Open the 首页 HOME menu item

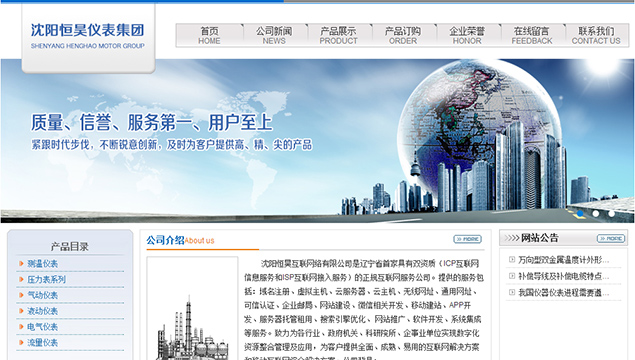click(x=209, y=35)
